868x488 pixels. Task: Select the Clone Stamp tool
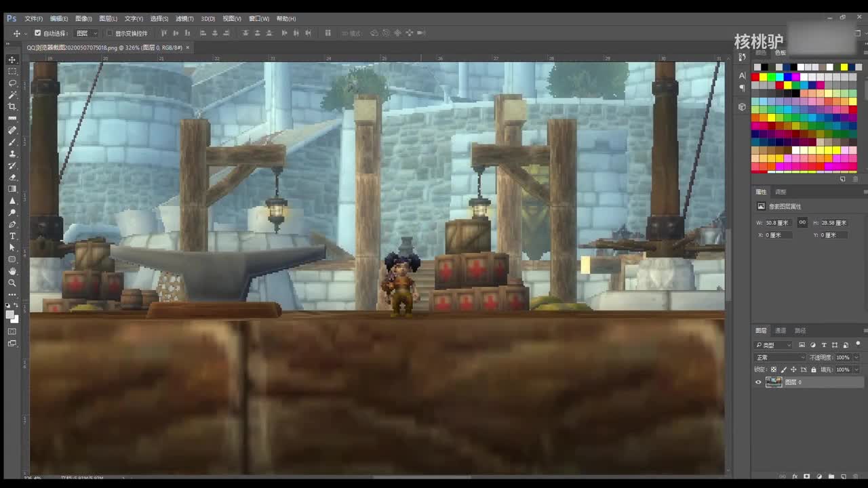click(12, 154)
